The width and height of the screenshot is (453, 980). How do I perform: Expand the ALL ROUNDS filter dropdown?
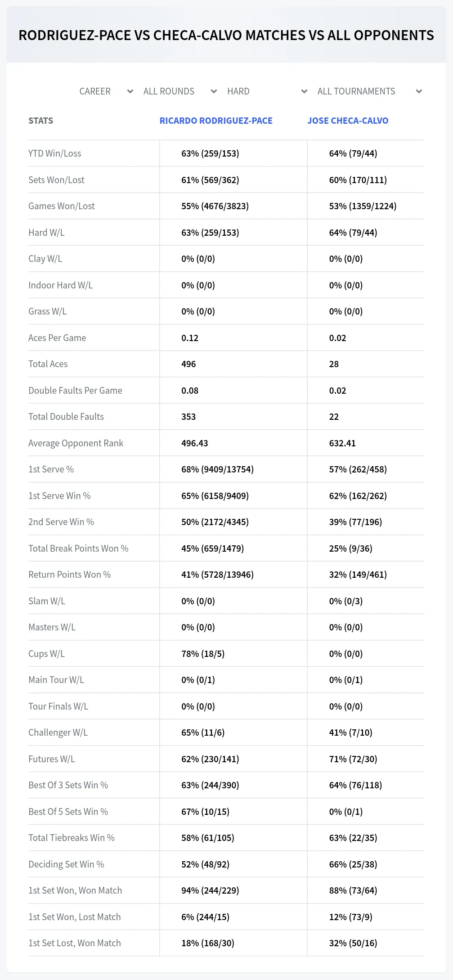(x=180, y=91)
